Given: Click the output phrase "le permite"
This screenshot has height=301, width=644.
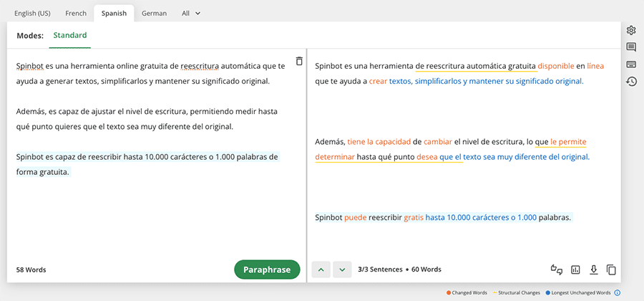Looking at the screenshot, I should coord(568,142).
